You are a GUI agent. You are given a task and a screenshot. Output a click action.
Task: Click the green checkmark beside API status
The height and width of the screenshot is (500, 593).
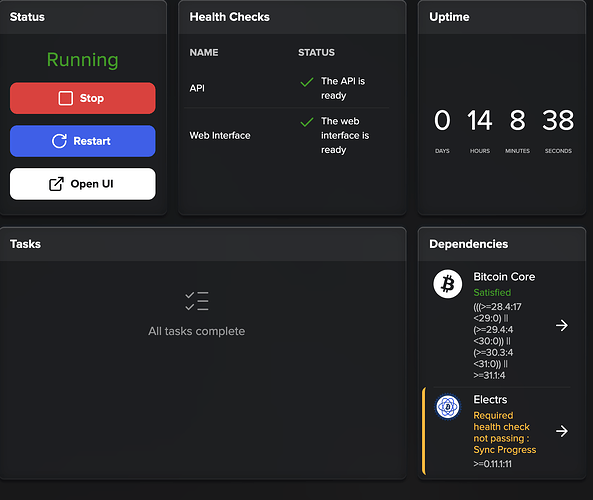pyautogui.click(x=307, y=82)
